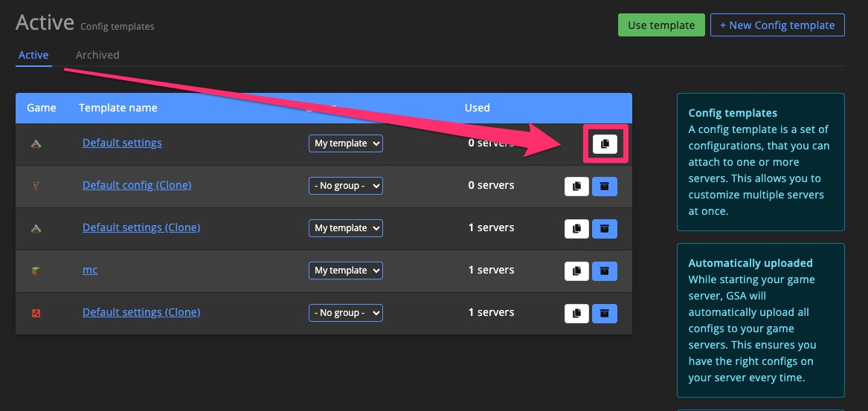The width and height of the screenshot is (868, 411).
Task: Expand the "- No group -" dropdown in last row
Action: (x=345, y=313)
